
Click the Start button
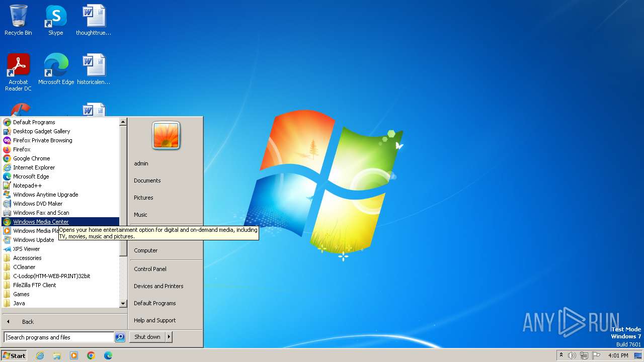pyautogui.click(x=14, y=355)
